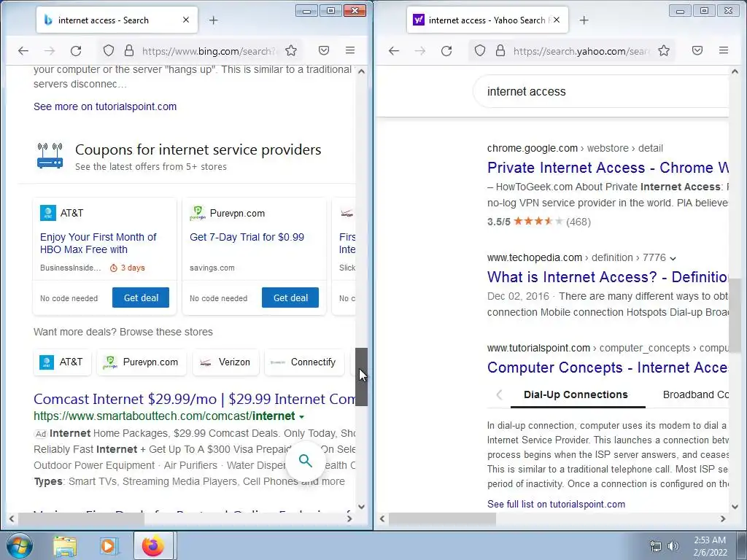747x560 pixels.
Task: Open Firefox hamburger menu in Yahoo window
Action: click(724, 50)
